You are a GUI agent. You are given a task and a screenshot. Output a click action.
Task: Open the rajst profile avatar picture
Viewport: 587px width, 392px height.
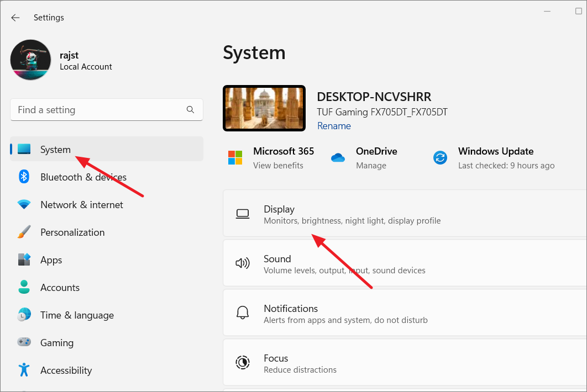[31, 60]
